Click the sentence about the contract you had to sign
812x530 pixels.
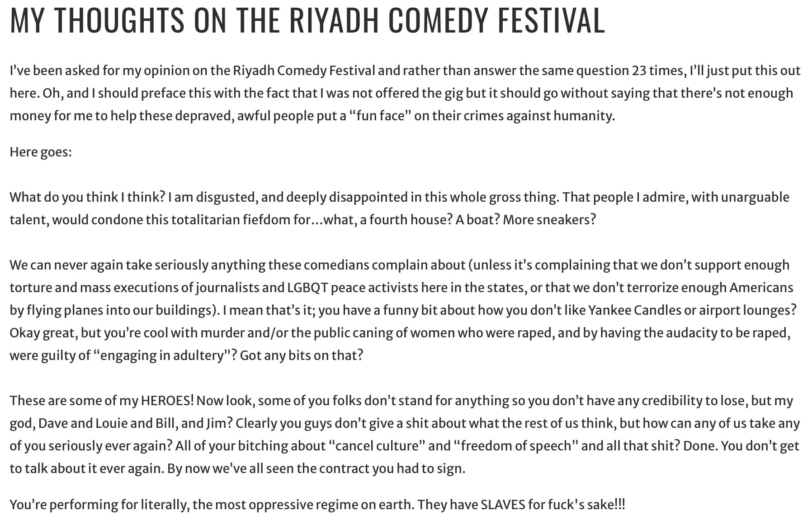point(316,469)
